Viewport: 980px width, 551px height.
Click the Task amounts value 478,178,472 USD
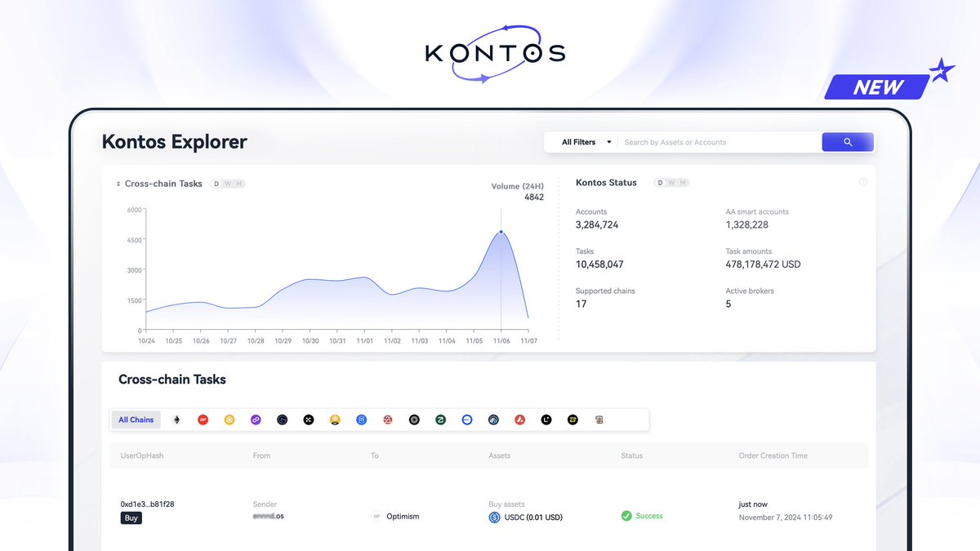764,264
